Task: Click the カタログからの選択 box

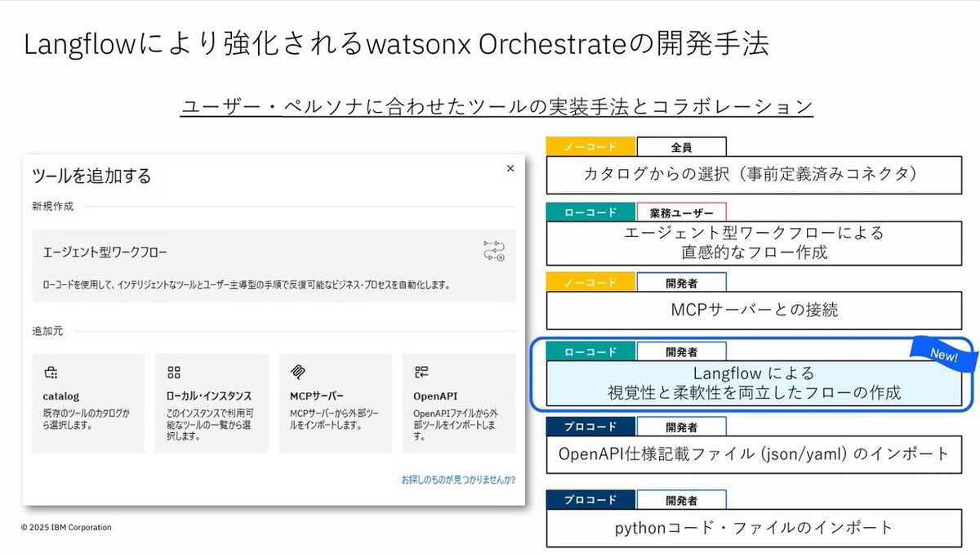Action: click(754, 174)
